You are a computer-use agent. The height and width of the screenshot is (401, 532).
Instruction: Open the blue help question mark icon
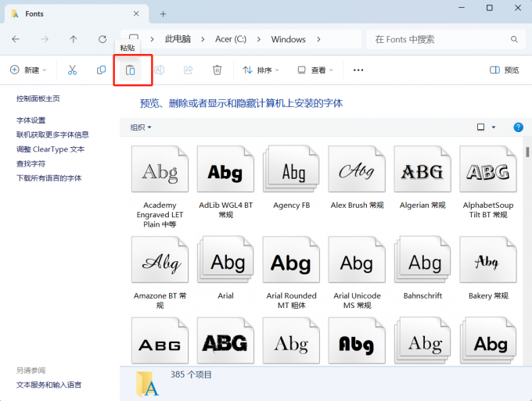pyautogui.click(x=518, y=127)
